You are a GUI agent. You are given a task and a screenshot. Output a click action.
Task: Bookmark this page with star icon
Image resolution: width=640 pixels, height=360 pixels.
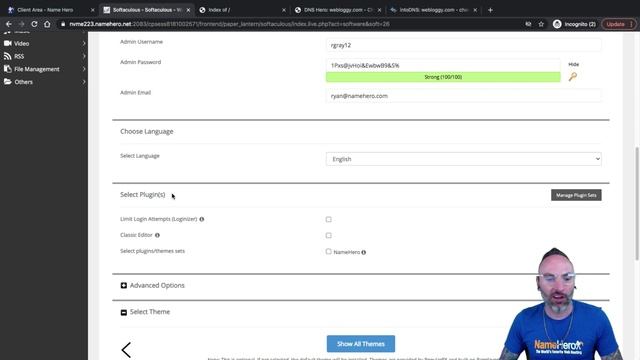(541, 24)
